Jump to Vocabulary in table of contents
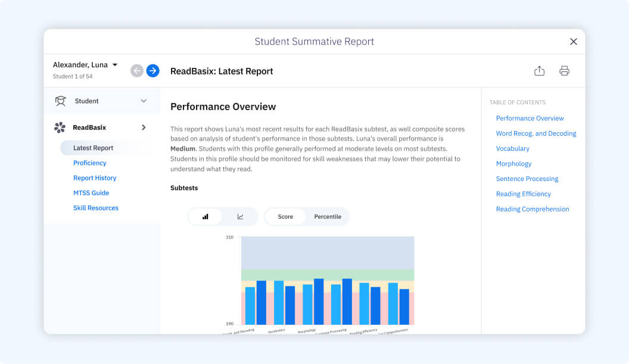The height and width of the screenshot is (364, 629). tap(513, 148)
